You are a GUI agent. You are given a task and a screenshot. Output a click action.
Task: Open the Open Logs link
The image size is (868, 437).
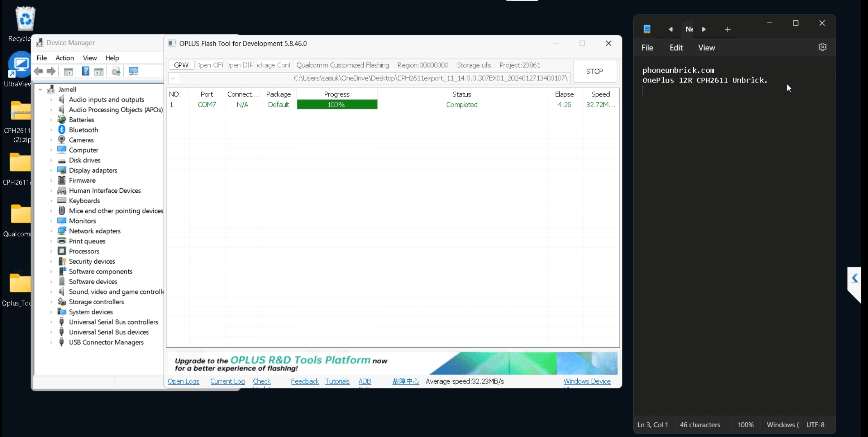pyautogui.click(x=183, y=381)
